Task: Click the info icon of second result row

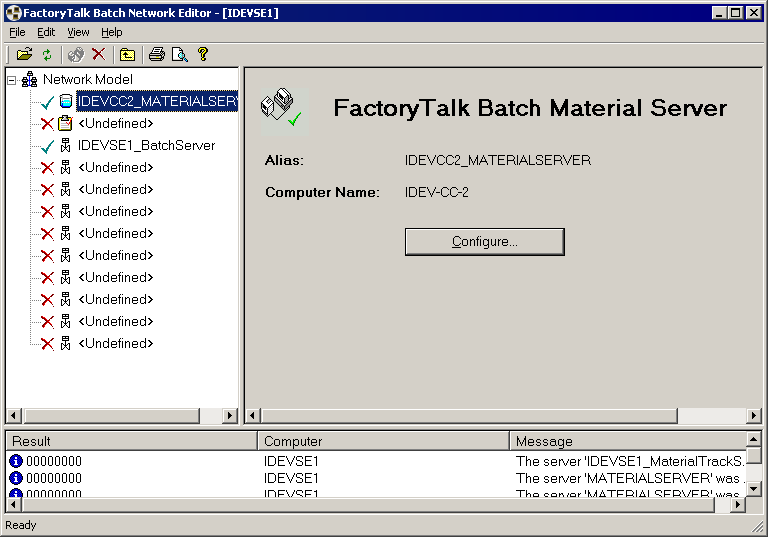Action: tap(16, 478)
